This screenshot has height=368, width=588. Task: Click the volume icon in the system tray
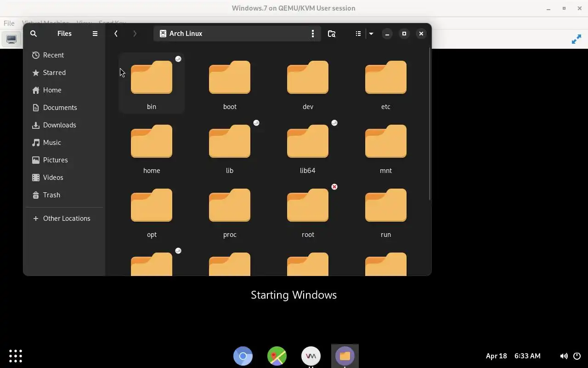(564, 356)
